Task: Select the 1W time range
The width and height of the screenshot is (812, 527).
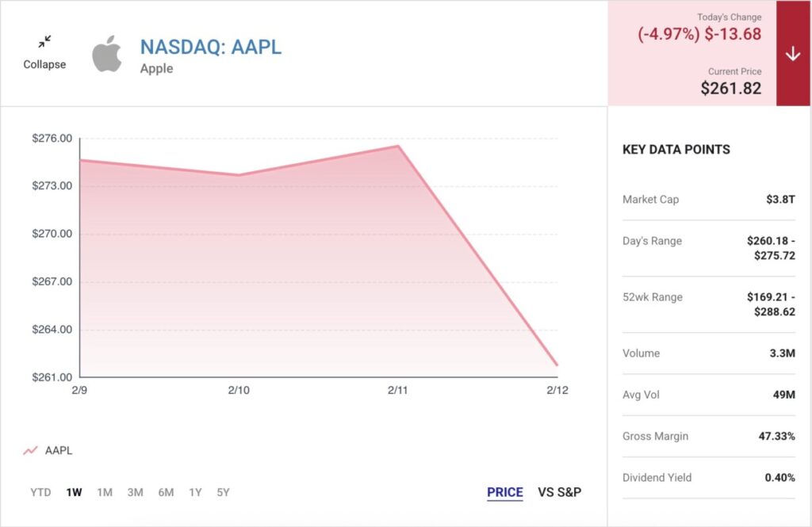Action: click(x=74, y=492)
